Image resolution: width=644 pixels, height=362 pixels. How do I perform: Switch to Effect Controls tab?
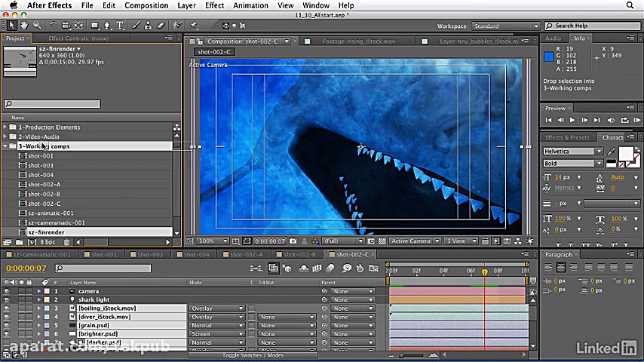tap(78, 38)
